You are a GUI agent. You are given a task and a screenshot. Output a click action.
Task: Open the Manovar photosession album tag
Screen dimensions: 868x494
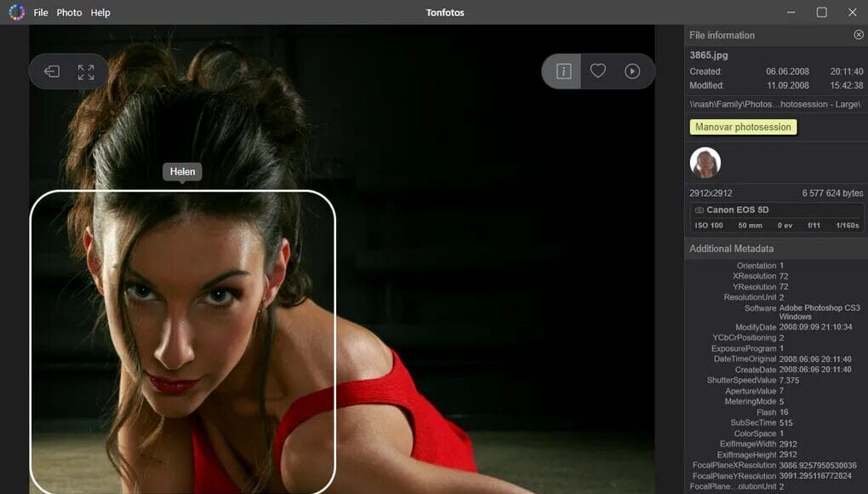click(x=743, y=127)
